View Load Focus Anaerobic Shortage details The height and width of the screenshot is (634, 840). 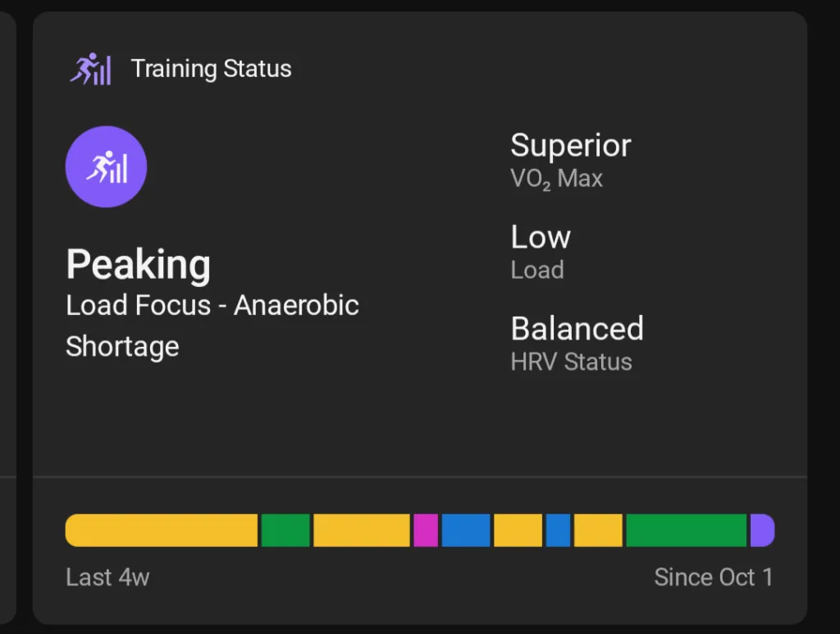[x=212, y=326]
